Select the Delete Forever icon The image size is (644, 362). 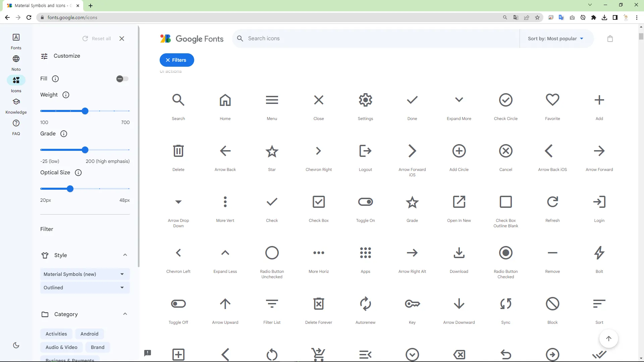pos(318,304)
